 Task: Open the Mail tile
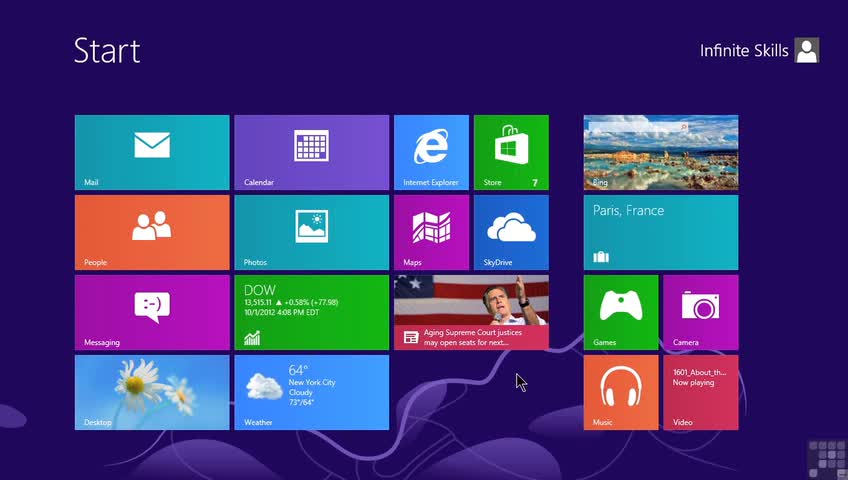pyautogui.click(x=152, y=152)
